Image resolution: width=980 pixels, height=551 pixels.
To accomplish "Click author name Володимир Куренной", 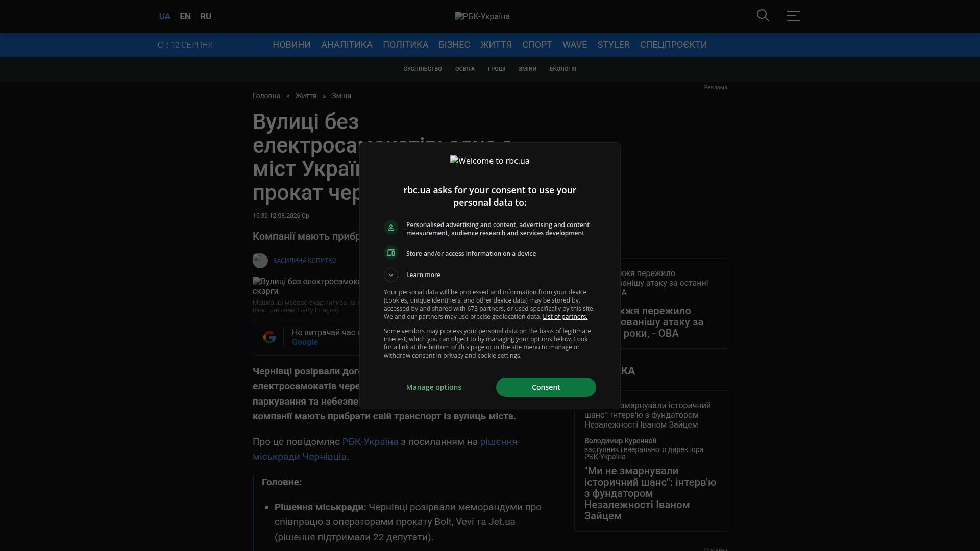I will [x=621, y=441].
